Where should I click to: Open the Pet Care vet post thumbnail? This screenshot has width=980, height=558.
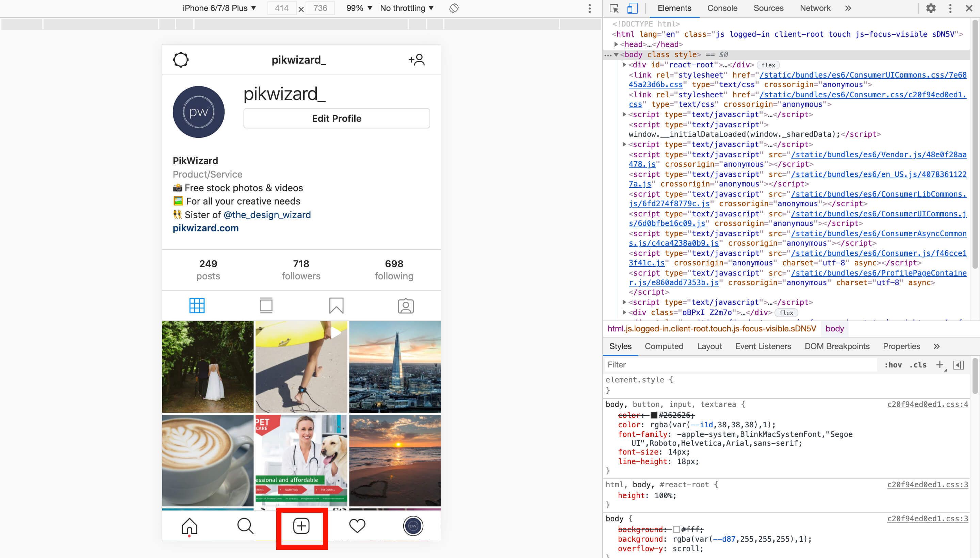point(301,460)
